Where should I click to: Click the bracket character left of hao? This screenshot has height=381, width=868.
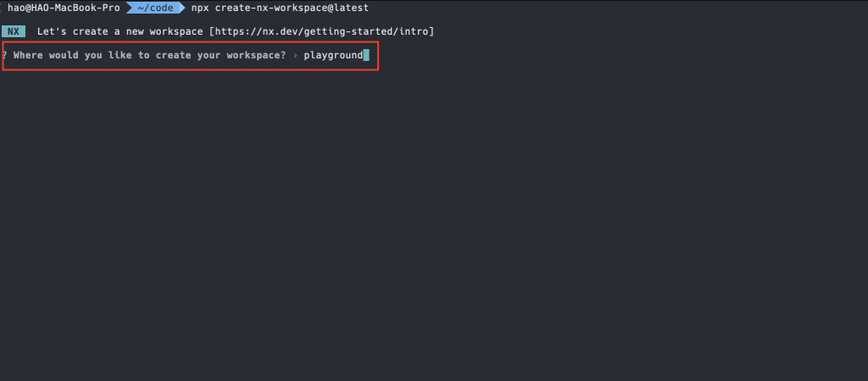click(x=3, y=8)
